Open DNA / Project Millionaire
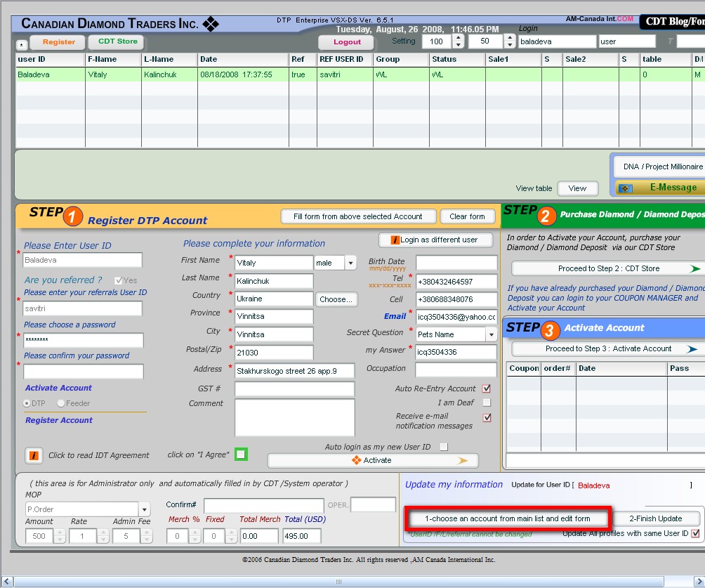Viewport: 705px width, 588px height. pyautogui.click(x=660, y=166)
